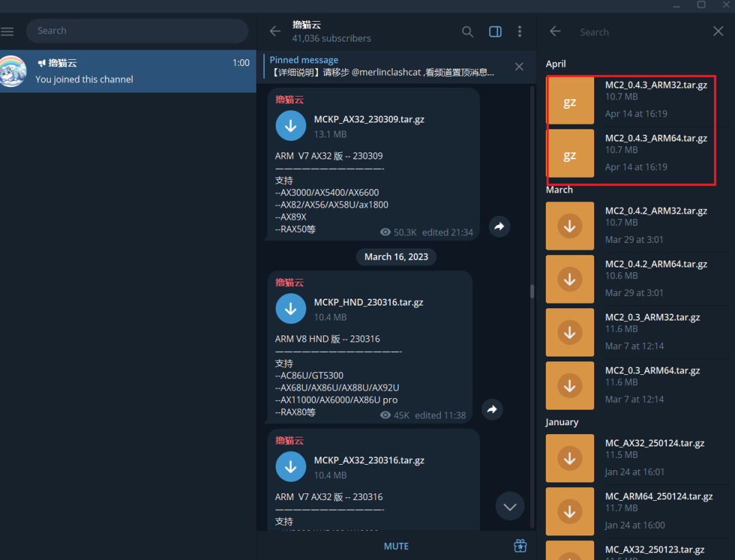
Task: Click the MUTE button
Action: point(396,546)
